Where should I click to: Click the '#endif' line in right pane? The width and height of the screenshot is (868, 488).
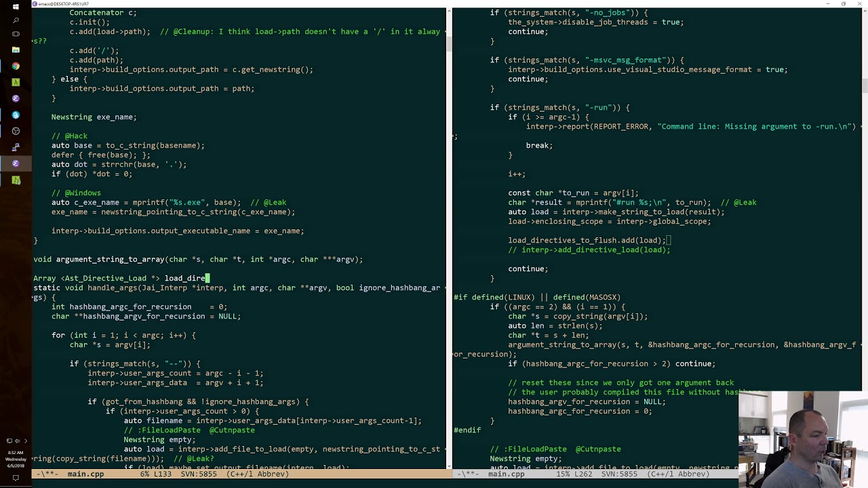click(467, 430)
